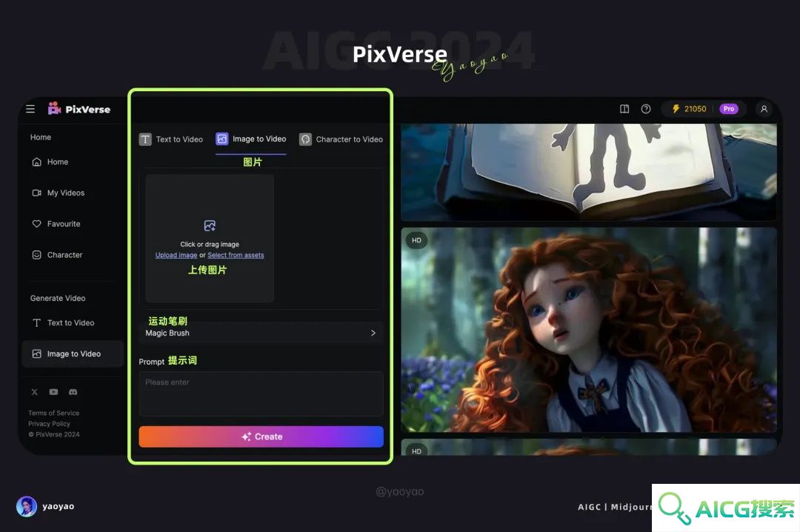The height and width of the screenshot is (532, 800).
Task: Open the user profile icon
Action: pyautogui.click(x=764, y=109)
